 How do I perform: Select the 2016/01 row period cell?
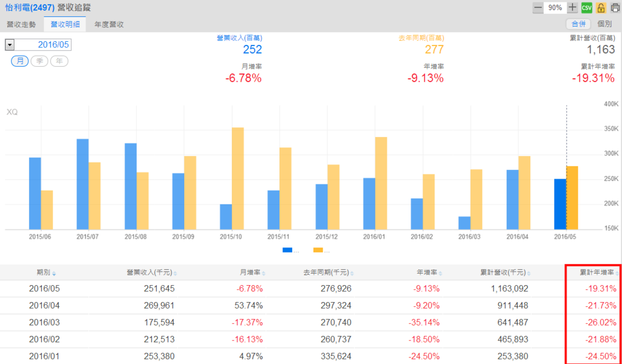pos(44,357)
